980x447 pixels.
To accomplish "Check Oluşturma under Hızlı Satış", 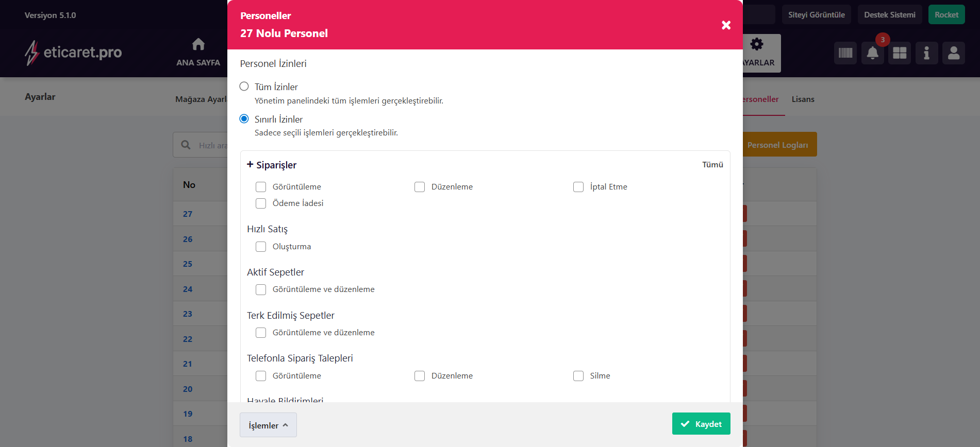I will pos(261,247).
